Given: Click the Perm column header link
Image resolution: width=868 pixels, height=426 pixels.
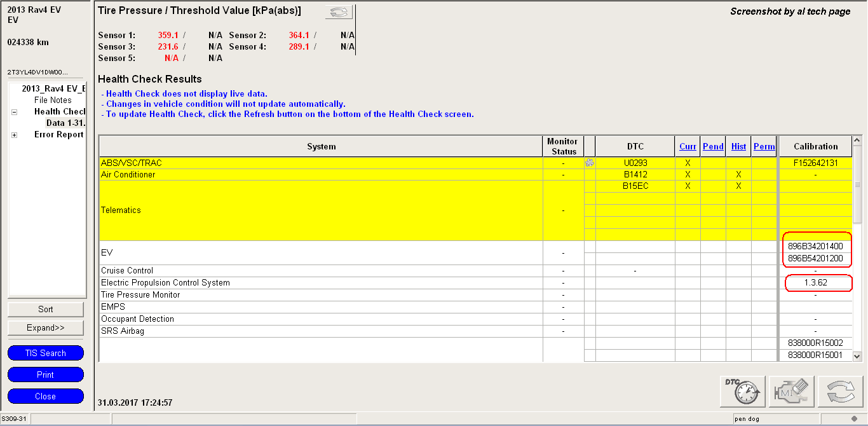Looking at the screenshot, I should [x=764, y=146].
